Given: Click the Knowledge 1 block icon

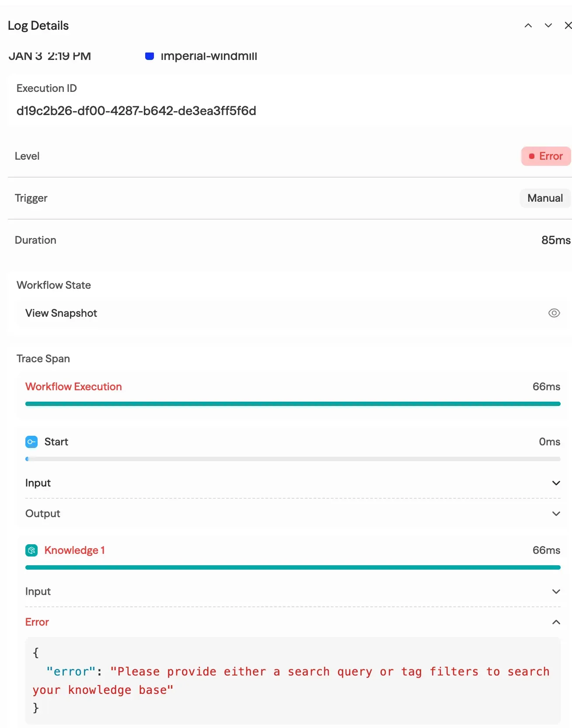Looking at the screenshot, I should tap(31, 550).
